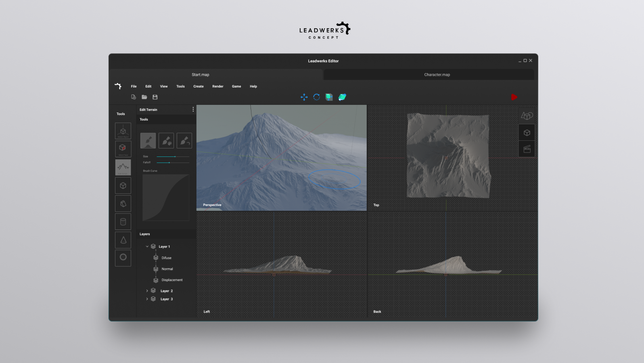The image size is (644, 363).
Task: Choose the cone primitive tool
Action: [123, 240]
